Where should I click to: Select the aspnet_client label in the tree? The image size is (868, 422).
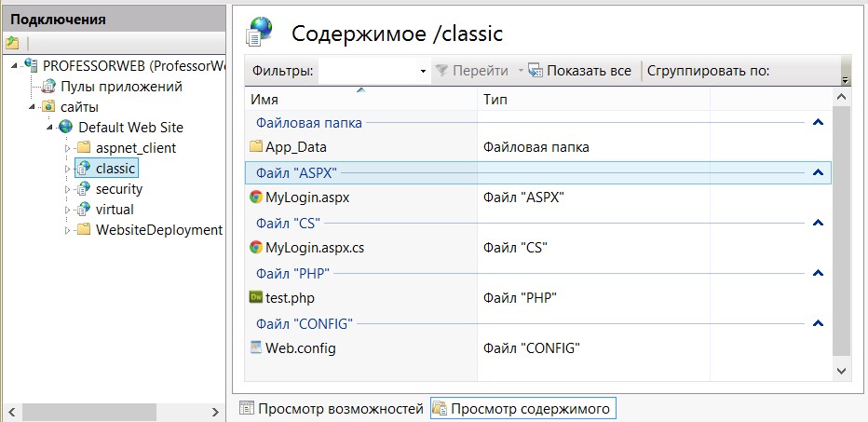pyautogui.click(x=136, y=148)
